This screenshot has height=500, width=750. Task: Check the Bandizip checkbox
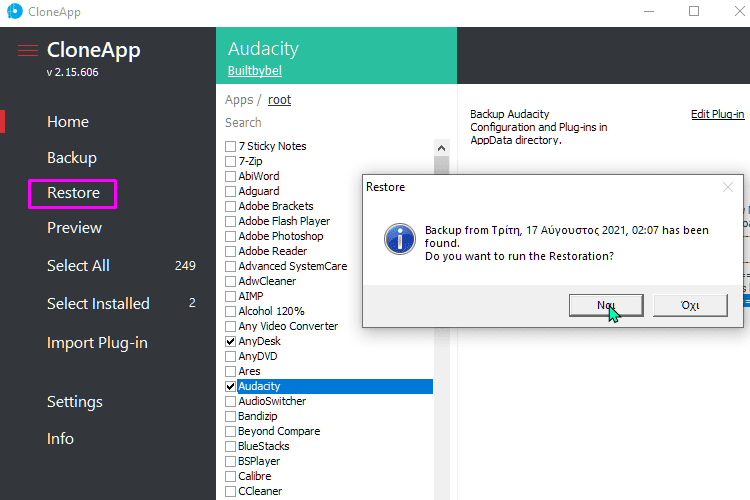click(231, 416)
